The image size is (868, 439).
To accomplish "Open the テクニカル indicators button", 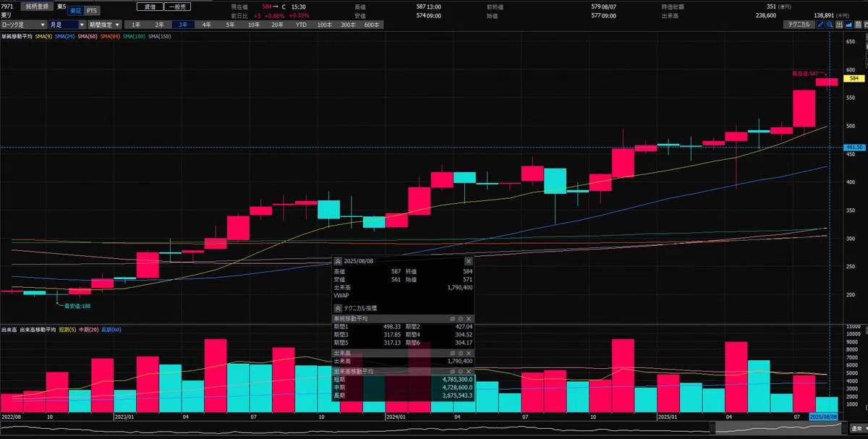I will click(x=799, y=25).
